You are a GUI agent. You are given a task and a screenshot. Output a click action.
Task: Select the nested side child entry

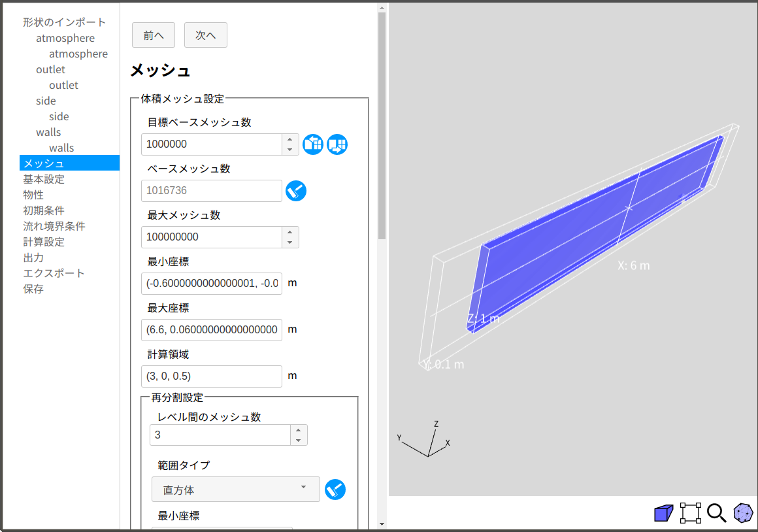pos(59,116)
